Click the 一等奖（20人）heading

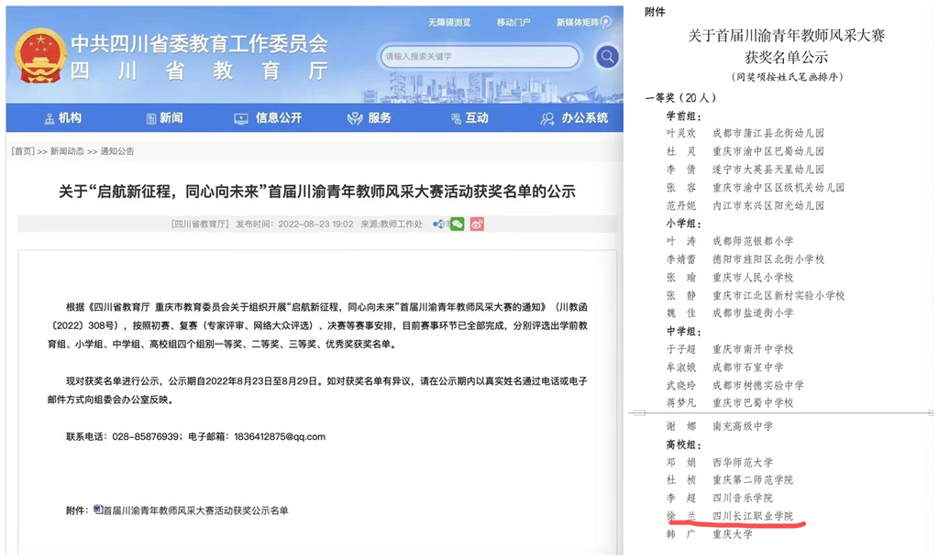click(x=680, y=97)
